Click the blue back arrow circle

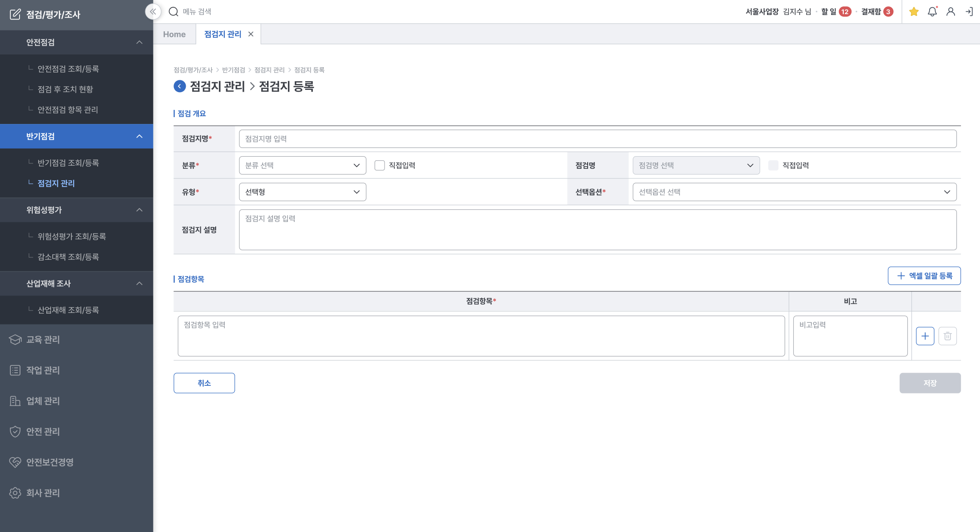180,86
